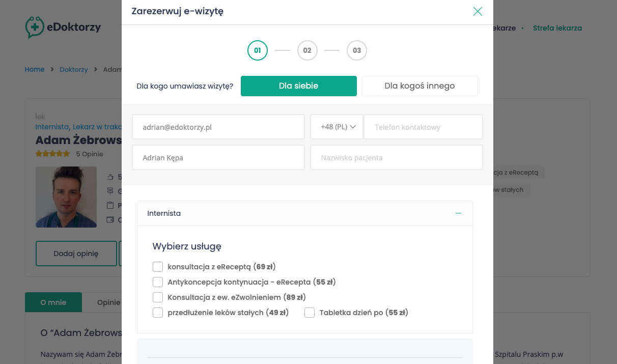Open the Strefa lekarza menu link
617x364 pixels.
point(557,28)
